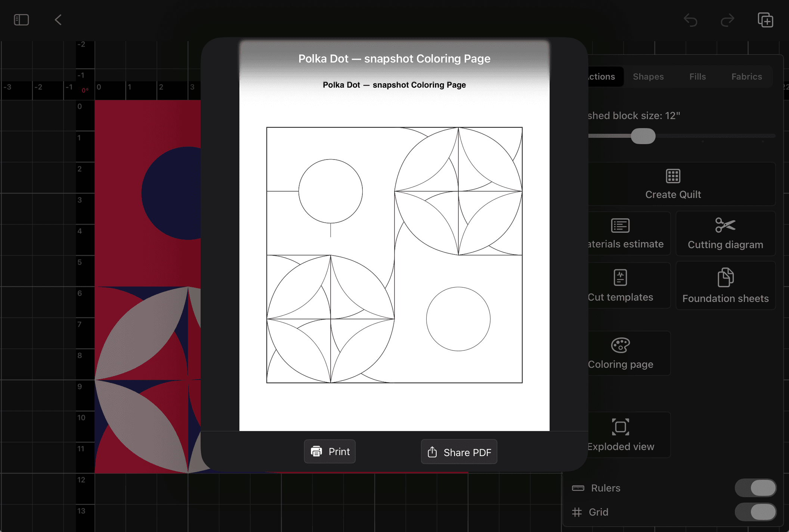The height and width of the screenshot is (532, 789).
Task: Click the Coloring page palette icon
Action: [621, 345]
